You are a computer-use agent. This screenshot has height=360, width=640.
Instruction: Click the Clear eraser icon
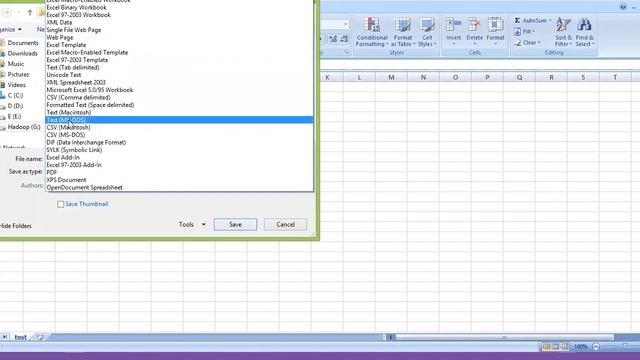coord(518,42)
